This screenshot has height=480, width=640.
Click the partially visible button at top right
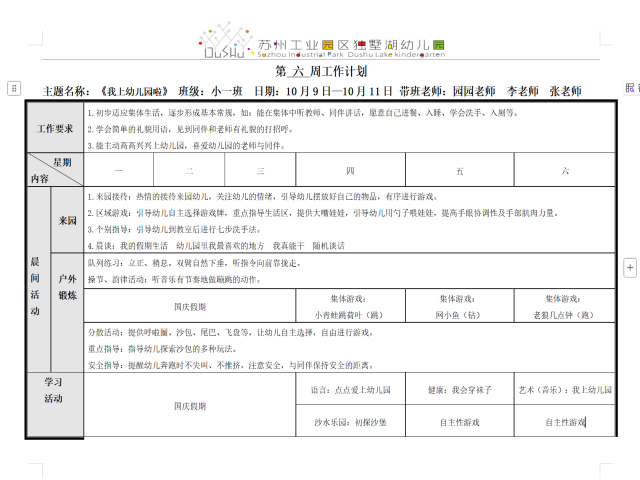631,88
